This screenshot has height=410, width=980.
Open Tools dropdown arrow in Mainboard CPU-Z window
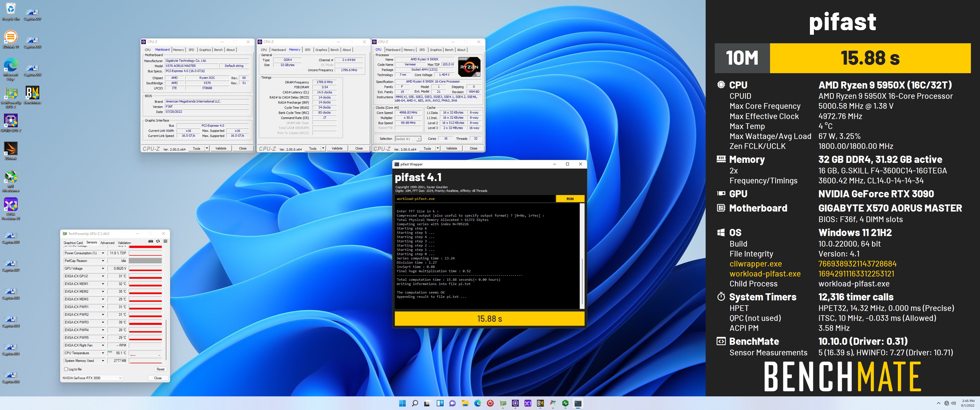click(x=207, y=148)
